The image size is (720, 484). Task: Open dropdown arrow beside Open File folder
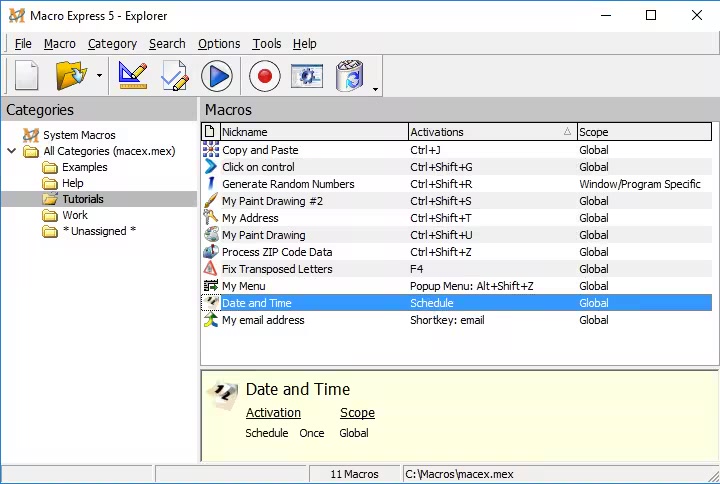[99, 77]
